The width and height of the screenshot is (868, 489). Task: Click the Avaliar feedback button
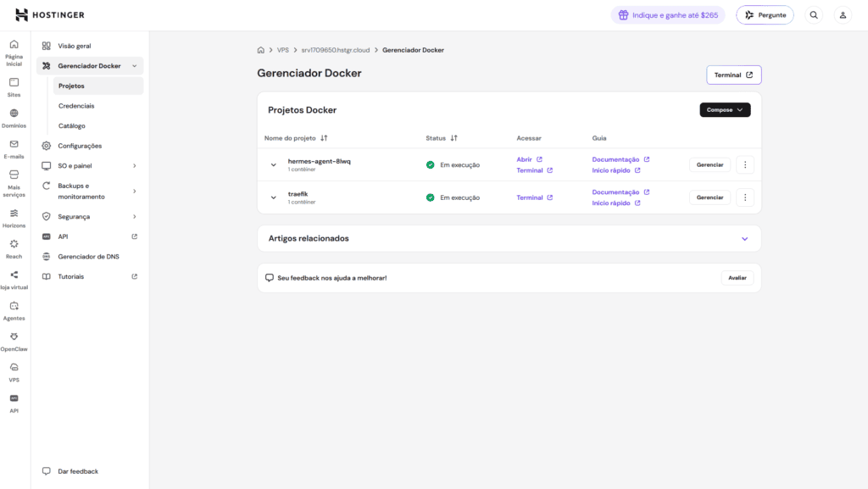click(737, 278)
